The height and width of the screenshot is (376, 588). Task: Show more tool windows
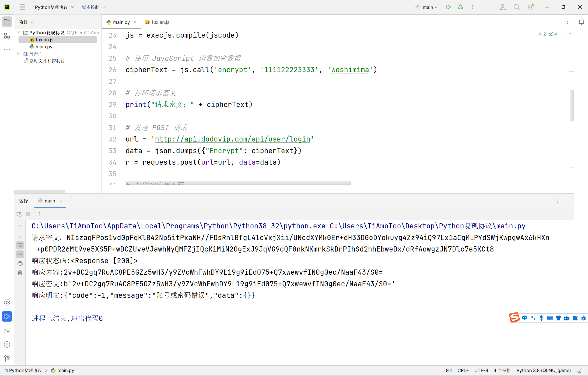pyautogui.click(x=7, y=50)
